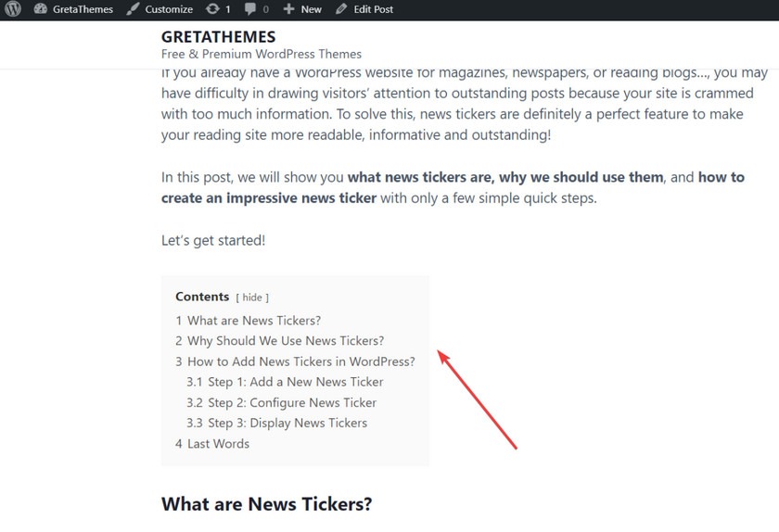Click the updates refresh icon

(x=212, y=9)
